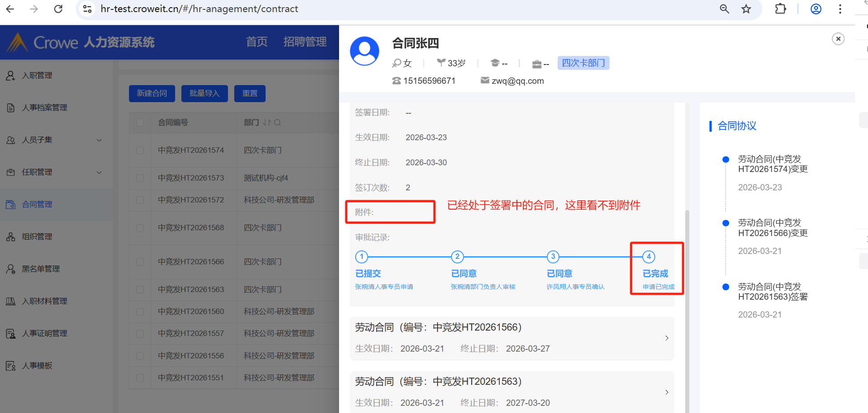Image resolution: width=868 pixels, height=413 pixels.
Task: Check the row for 中竞发HT20261560
Action: click(140, 312)
